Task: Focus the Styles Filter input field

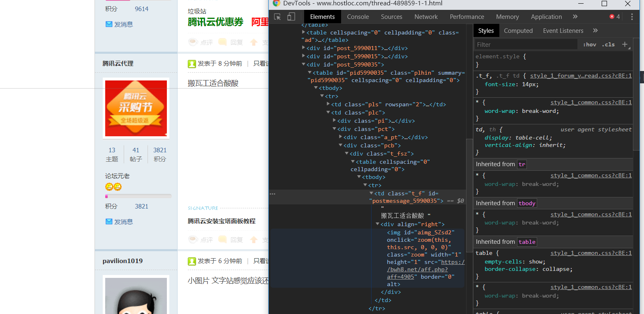Action: (x=526, y=44)
